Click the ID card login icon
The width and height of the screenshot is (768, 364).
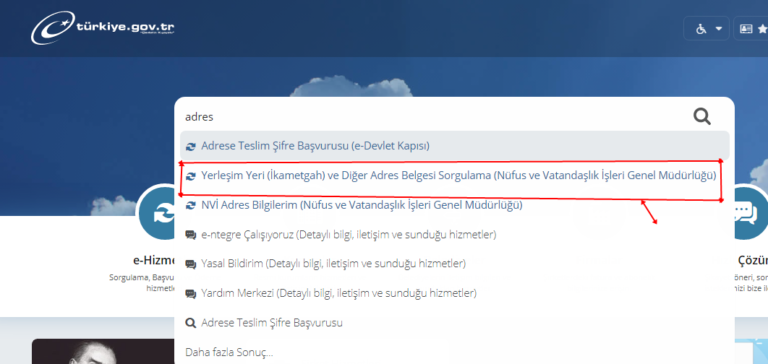point(746,29)
